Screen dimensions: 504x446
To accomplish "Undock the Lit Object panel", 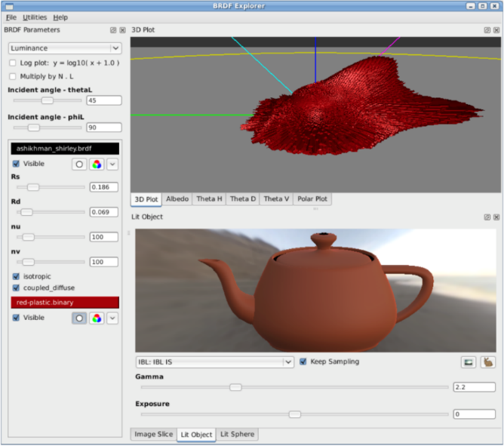I will pos(487,217).
